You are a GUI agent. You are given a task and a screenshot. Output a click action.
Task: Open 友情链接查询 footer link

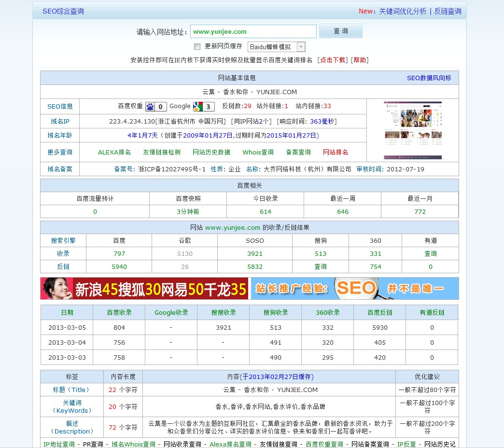point(279,444)
